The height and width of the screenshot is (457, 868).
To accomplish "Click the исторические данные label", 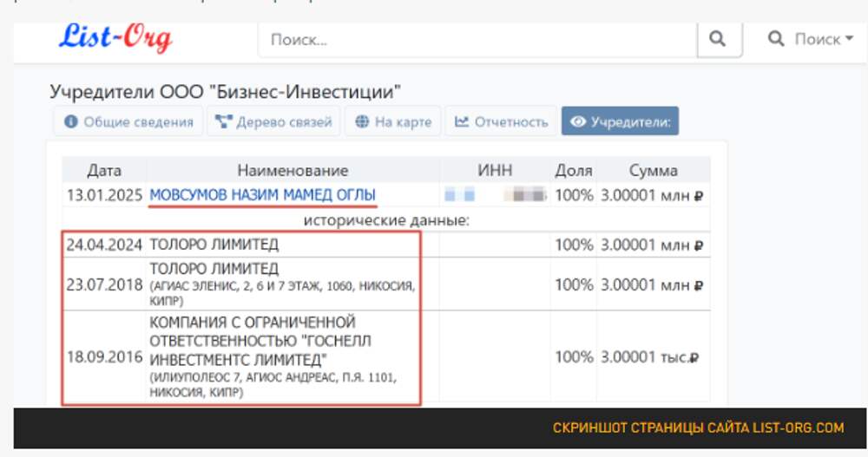I will (x=386, y=220).
